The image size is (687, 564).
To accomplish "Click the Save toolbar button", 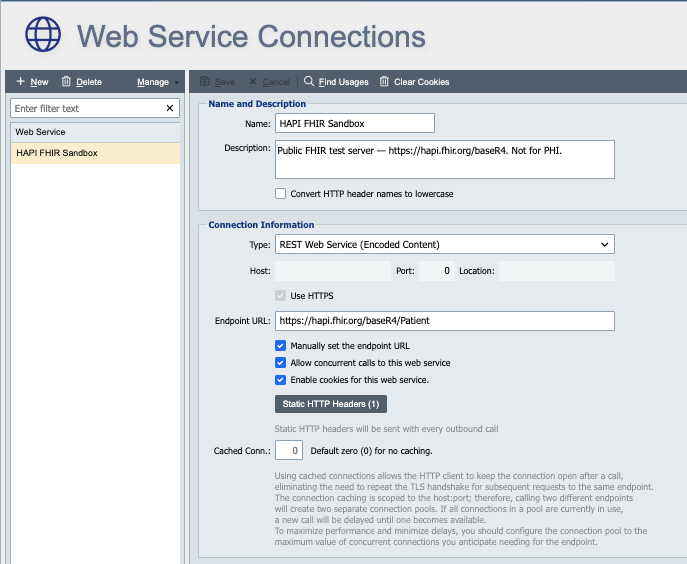I will point(217,82).
